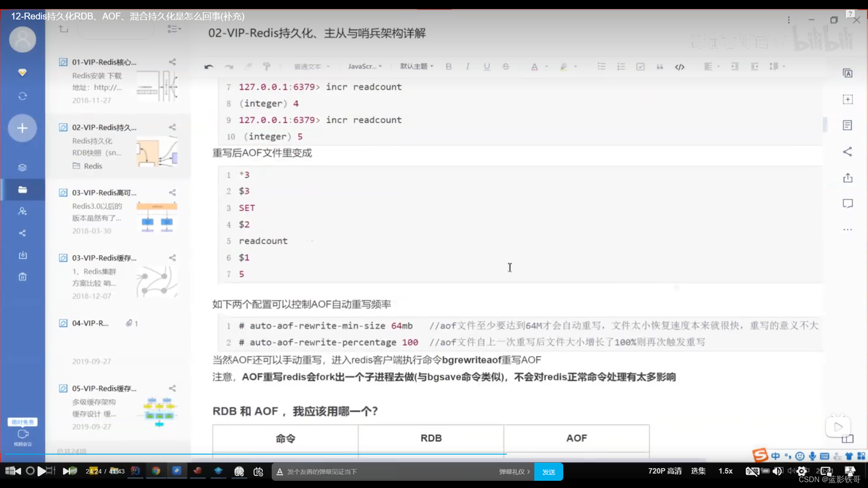Viewport: 868px width, 488px height.
Task: Click the user avatar in the sidebar
Action: click(x=23, y=39)
